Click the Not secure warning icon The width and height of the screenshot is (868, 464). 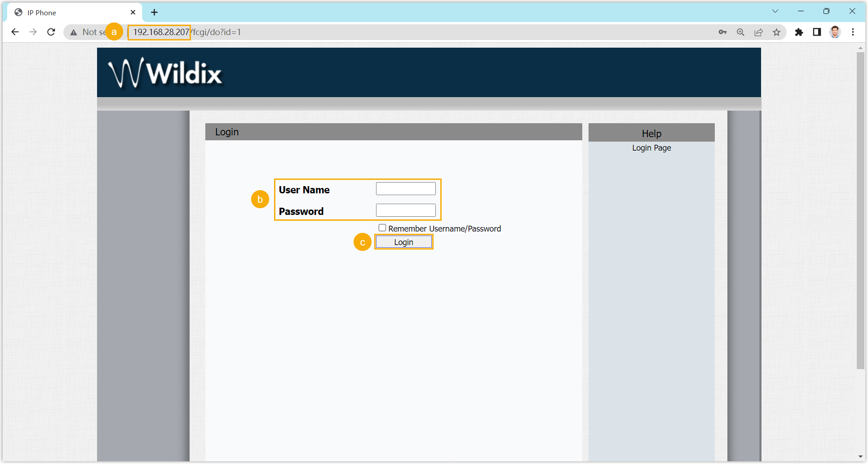pos(74,32)
